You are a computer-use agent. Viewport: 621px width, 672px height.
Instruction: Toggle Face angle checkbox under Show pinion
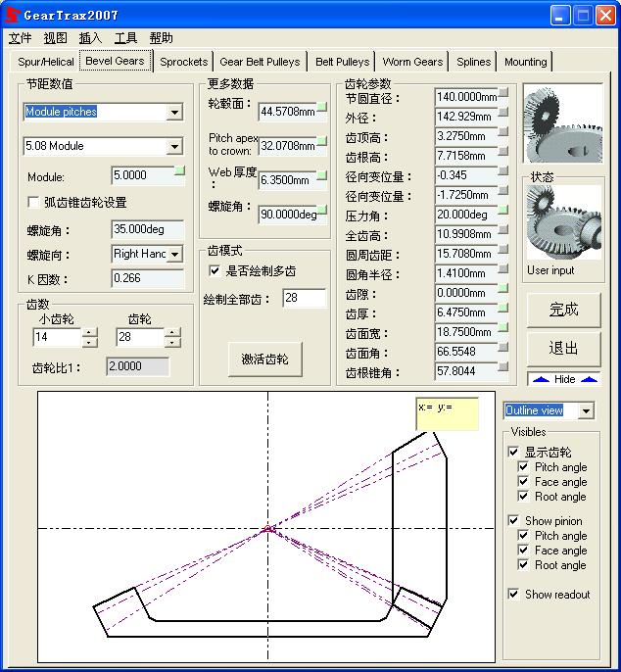point(523,550)
